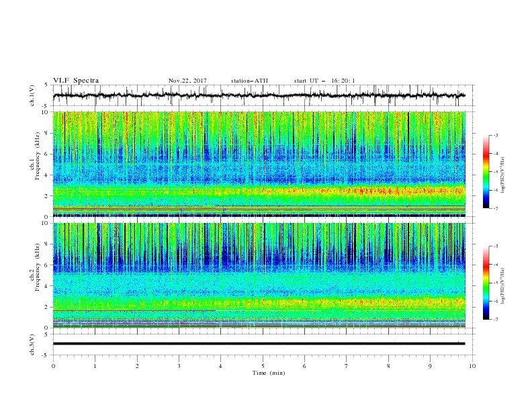Click the ch.1 voltage waveform trace
Screen dimensions: 532x411
click(259, 95)
